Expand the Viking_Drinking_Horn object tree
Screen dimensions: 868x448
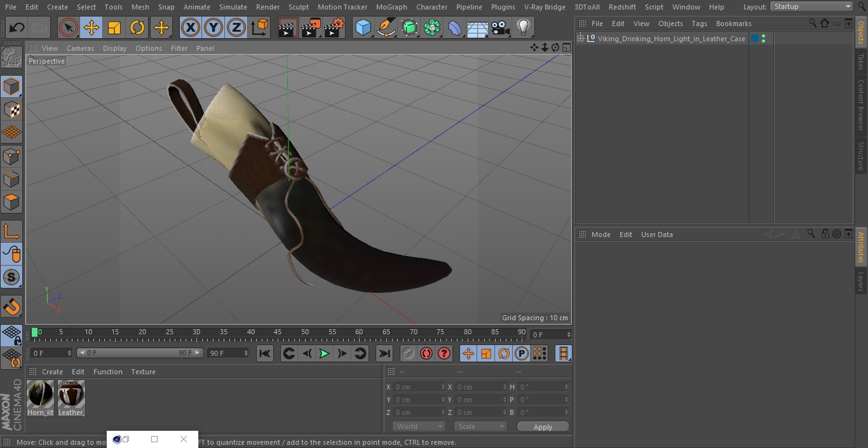pos(580,39)
